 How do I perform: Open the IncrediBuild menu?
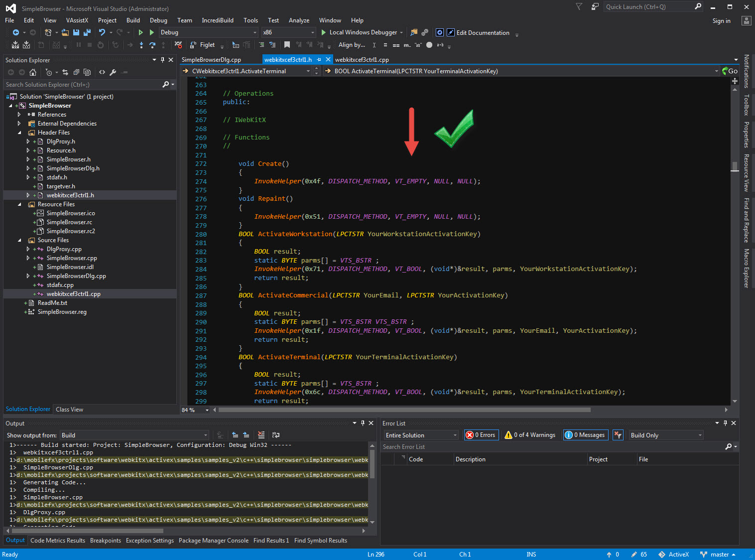[218, 20]
